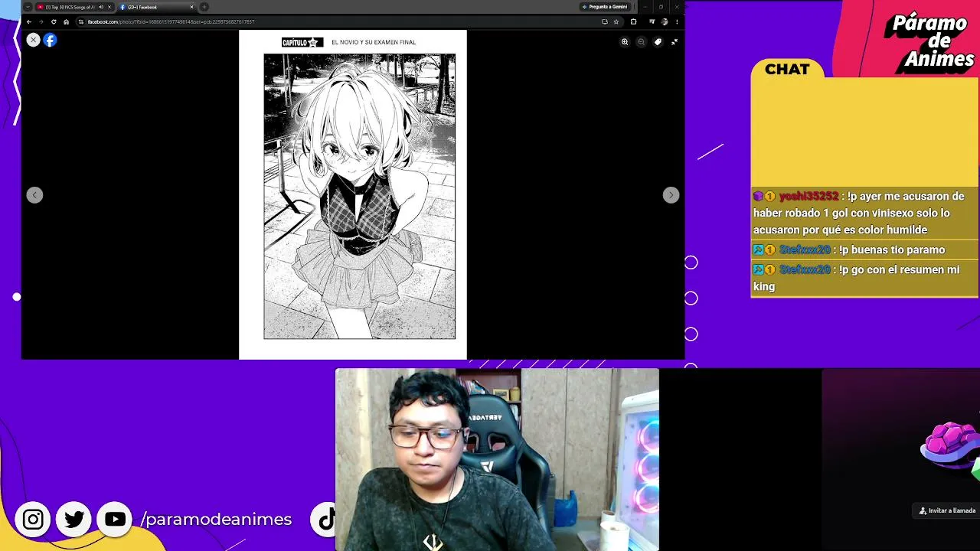Open the Chrome profile avatar

665,21
